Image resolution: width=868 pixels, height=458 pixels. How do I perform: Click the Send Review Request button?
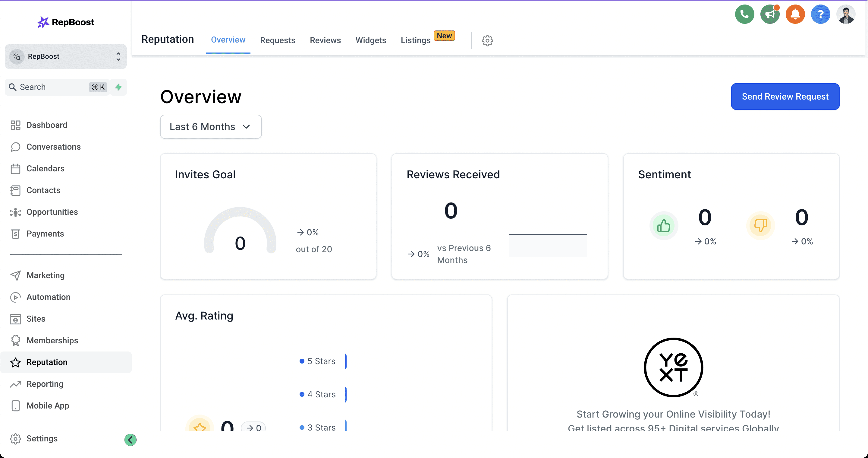pos(785,97)
